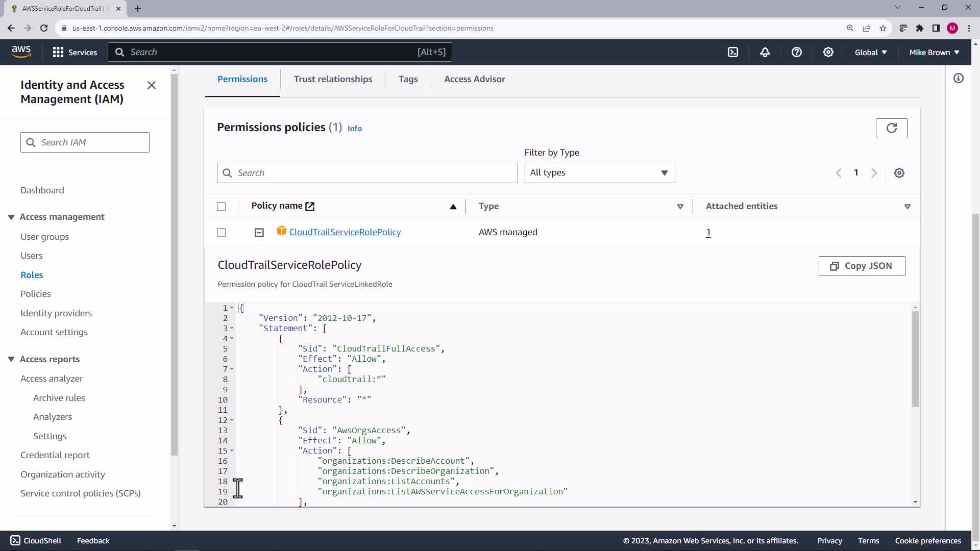
Task: Open the AWS settings gear icon
Action: 828,52
